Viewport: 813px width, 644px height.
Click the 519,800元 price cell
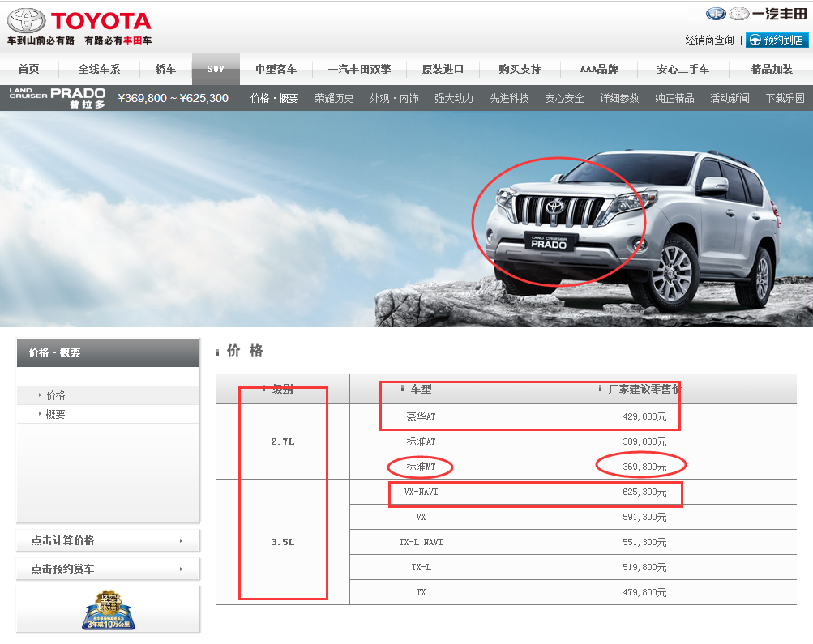(x=644, y=567)
